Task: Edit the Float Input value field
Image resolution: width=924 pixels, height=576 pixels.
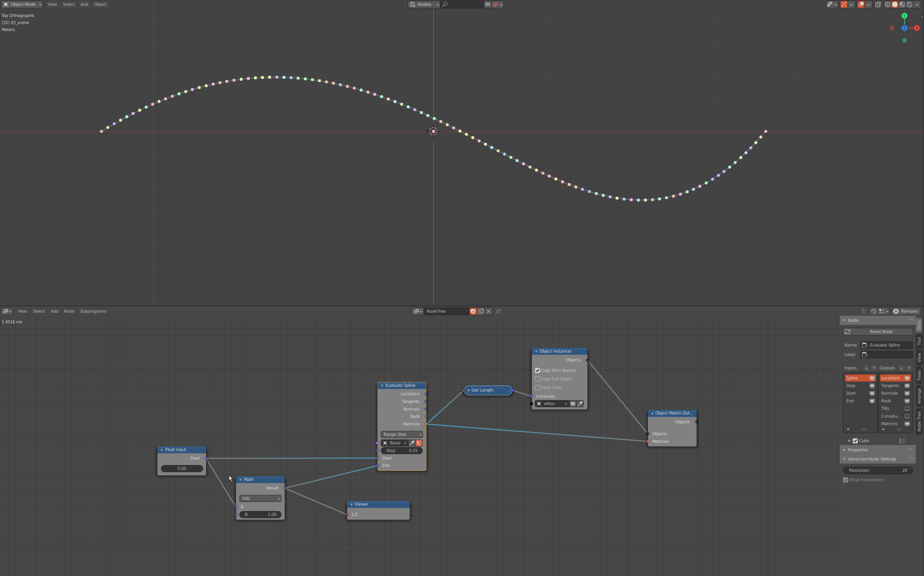Action: 181,468
